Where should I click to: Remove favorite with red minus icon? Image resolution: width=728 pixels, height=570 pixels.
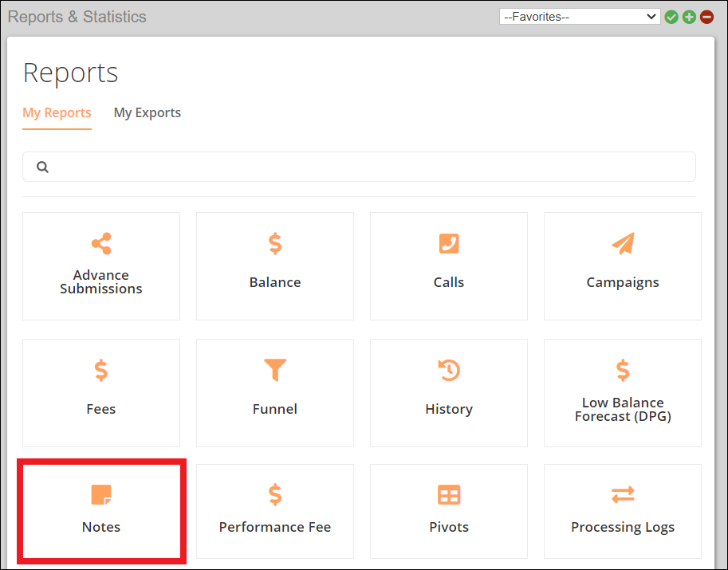point(706,17)
